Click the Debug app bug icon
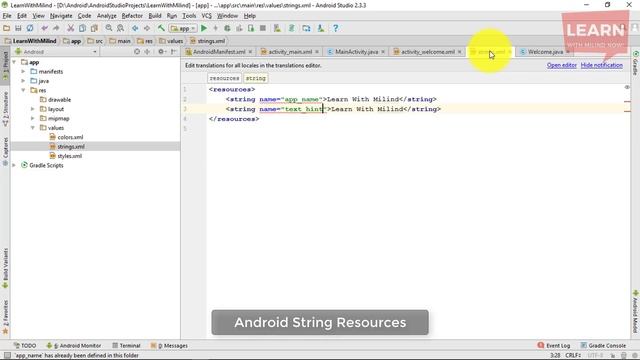Image resolution: width=640 pixels, height=360 pixels. (227, 28)
